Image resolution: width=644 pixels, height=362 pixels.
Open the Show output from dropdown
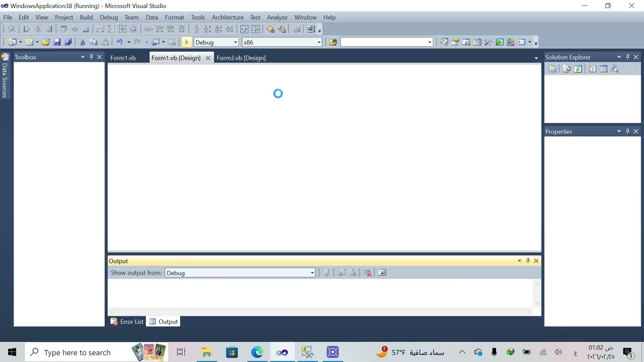[x=312, y=273]
